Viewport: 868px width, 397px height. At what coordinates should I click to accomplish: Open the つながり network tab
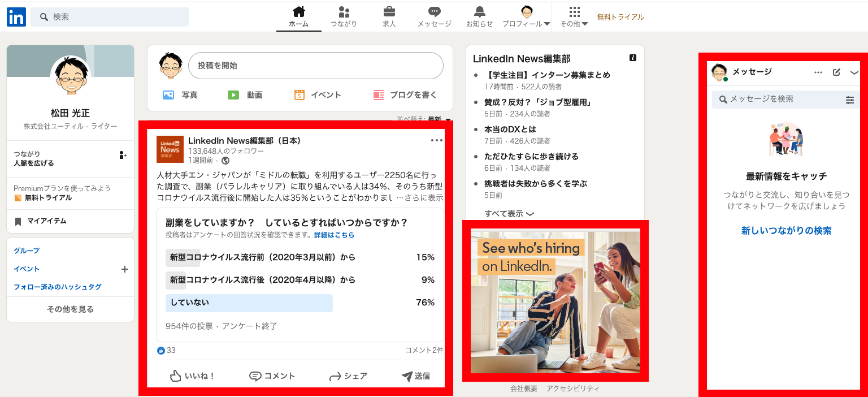344,17
